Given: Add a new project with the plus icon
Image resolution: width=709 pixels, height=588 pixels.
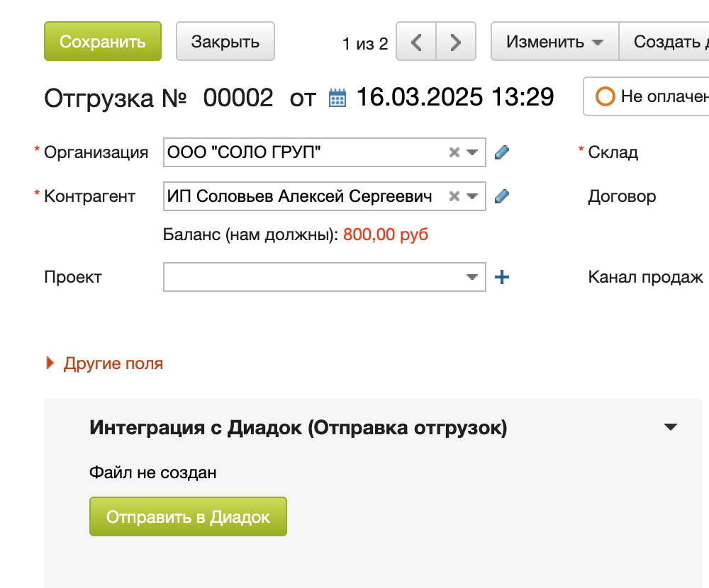Looking at the screenshot, I should point(502,277).
